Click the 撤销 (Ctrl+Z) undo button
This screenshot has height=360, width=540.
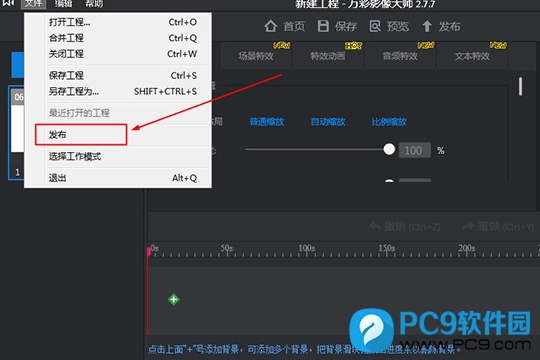pyautogui.click(x=405, y=226)
